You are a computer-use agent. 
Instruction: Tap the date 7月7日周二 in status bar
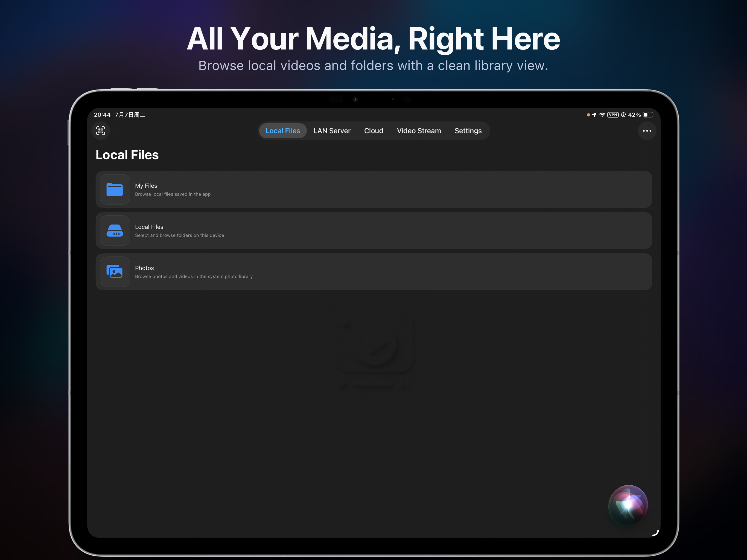pos(130,115)
